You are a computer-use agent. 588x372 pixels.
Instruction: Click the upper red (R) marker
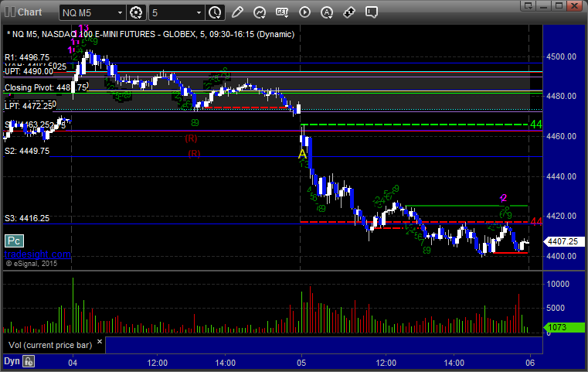coord(191,138)
